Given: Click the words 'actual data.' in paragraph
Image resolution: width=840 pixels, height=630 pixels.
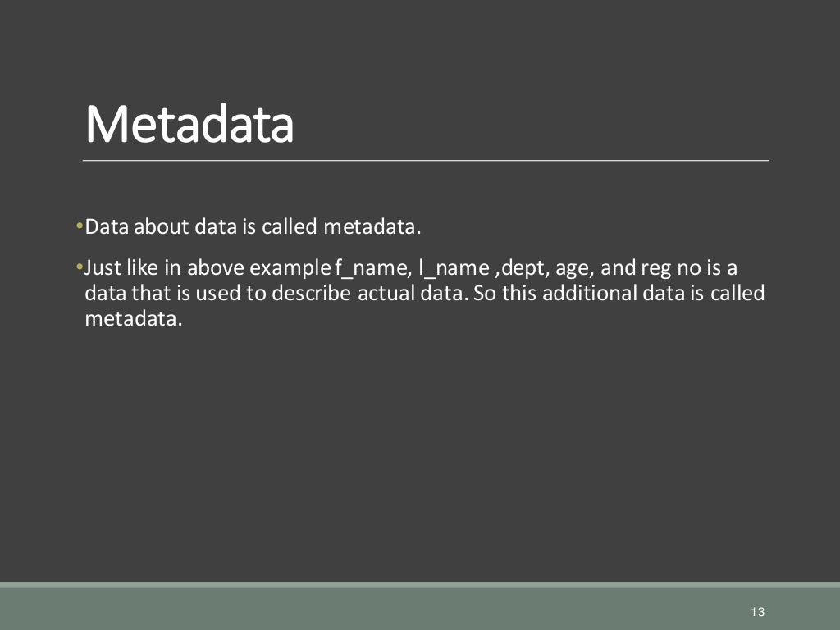Looking at the screenshot, I should (x=413, y=293).
